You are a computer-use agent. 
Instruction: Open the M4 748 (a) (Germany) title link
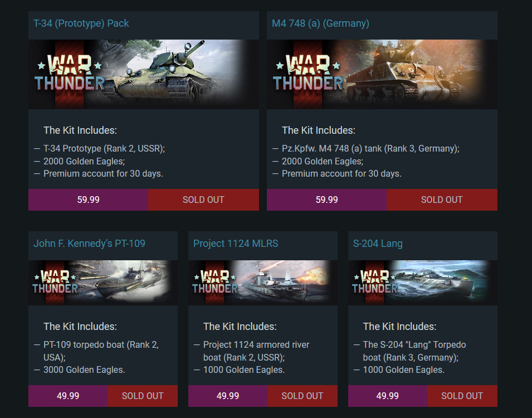click(320, 23)
